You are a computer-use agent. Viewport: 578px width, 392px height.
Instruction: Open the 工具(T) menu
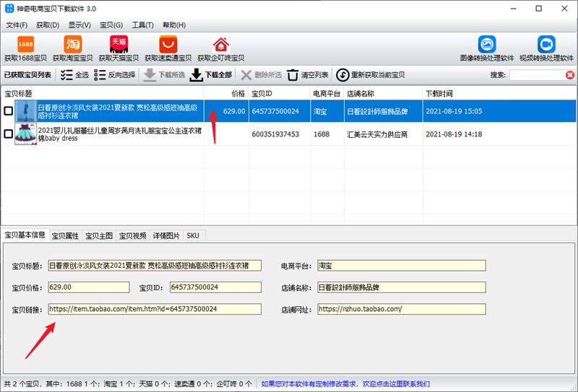(x=142, y=25)
